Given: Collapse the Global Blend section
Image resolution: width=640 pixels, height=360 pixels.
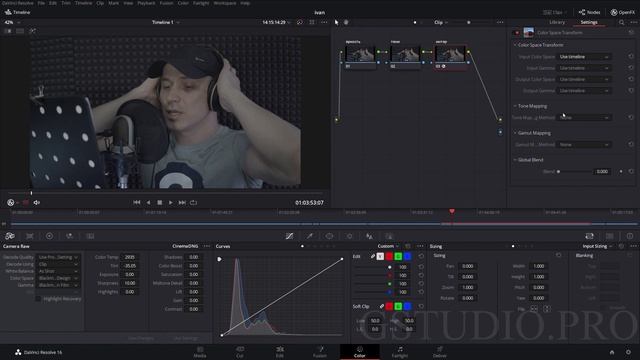Looking at the screenshot, I should (515, 160).
